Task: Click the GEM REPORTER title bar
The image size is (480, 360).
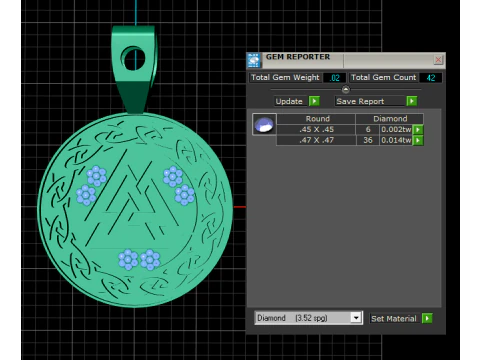Action: point(347,60)
